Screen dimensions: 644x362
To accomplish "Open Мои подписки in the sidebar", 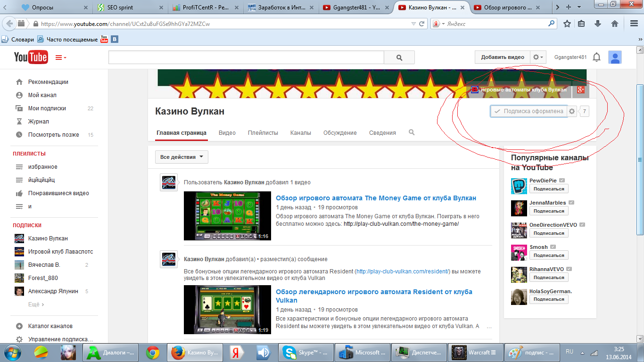I will click(x=47, y=108).
